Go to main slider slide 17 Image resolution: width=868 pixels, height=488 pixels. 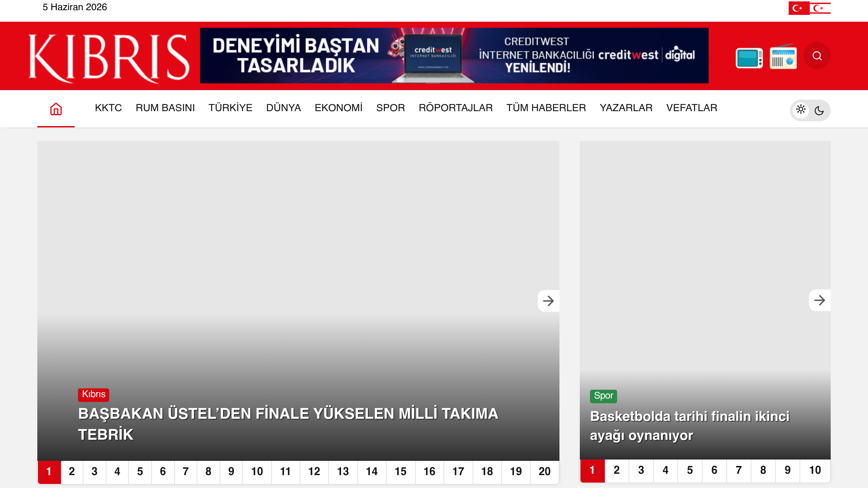(x=458, y=472)
